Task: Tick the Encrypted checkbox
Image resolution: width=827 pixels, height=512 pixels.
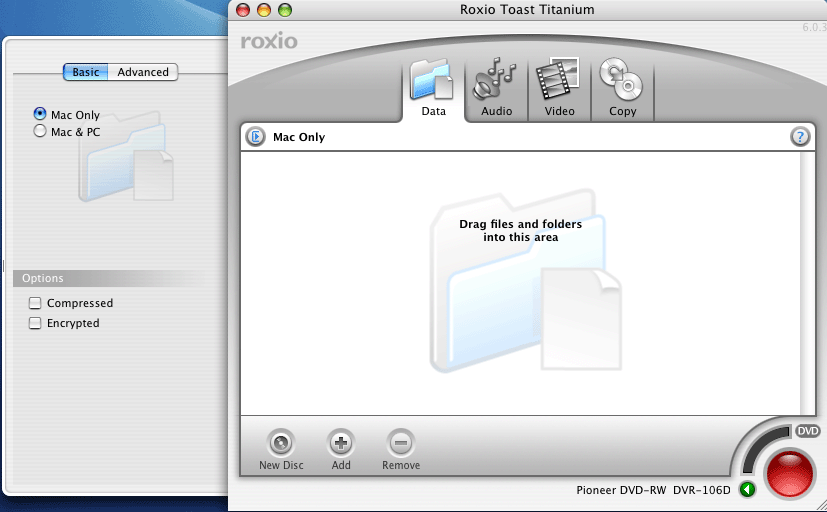Action: [x=35, y=323]
